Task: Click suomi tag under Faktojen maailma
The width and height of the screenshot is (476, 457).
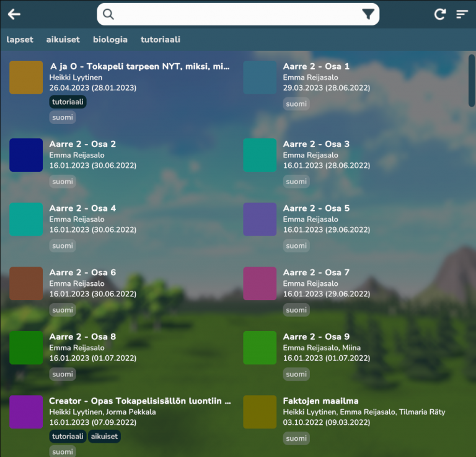Action: tap(296, 438)
